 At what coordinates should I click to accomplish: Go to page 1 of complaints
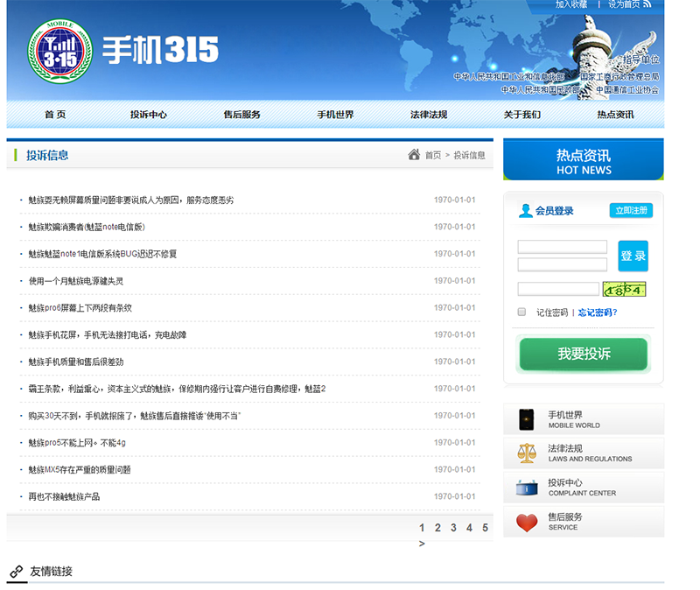click(422, 528)
